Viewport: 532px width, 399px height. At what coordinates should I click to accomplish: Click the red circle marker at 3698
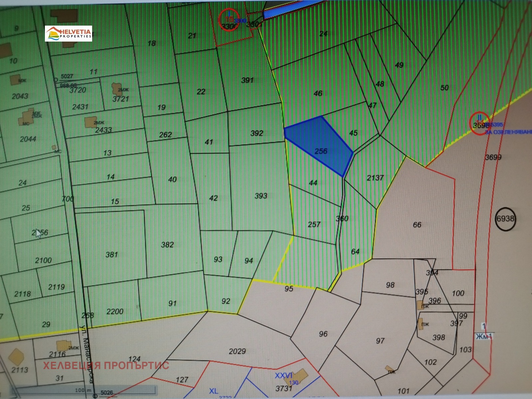coord(479,123)
